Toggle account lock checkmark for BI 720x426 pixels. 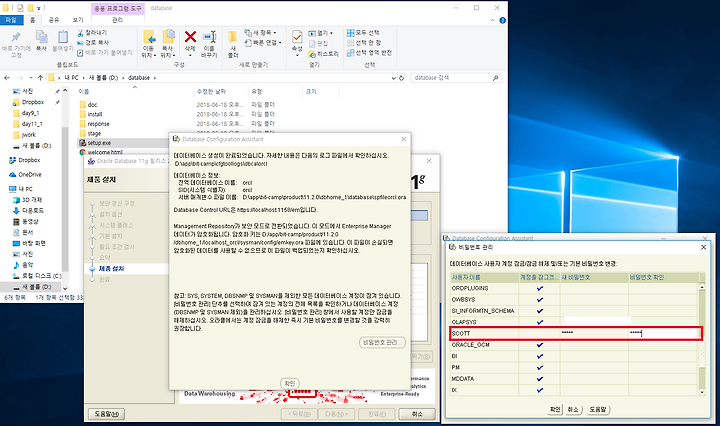(x=540, y=356)
